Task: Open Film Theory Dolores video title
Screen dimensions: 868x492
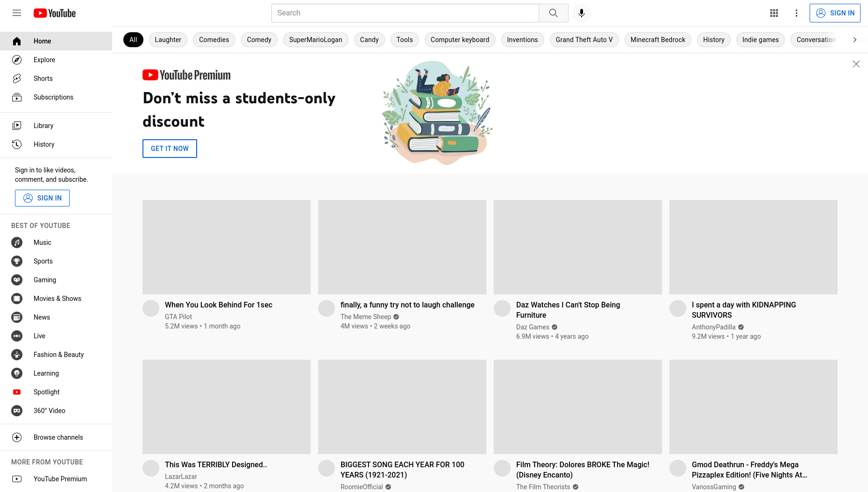Action: [x=583, y=470]
